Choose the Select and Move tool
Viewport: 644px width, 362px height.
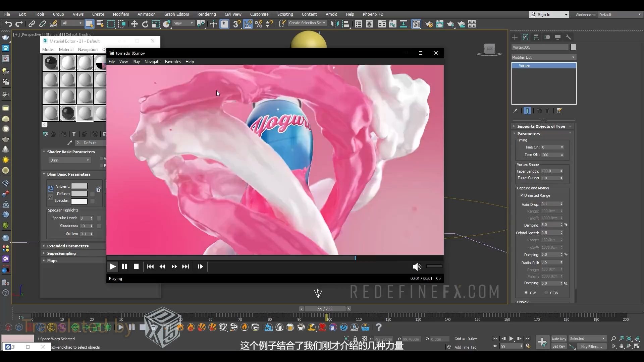pyautogui.click(x=135, y=24)
